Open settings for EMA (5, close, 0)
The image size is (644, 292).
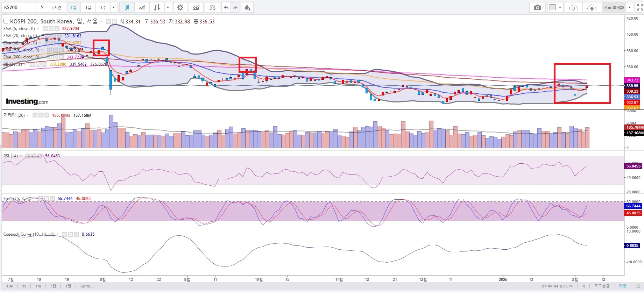point(51,29)
